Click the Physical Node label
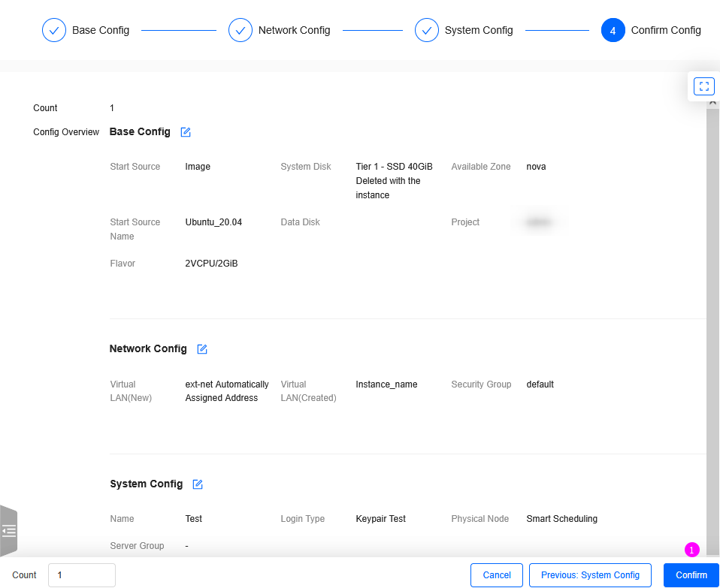 tap(479, 519)
